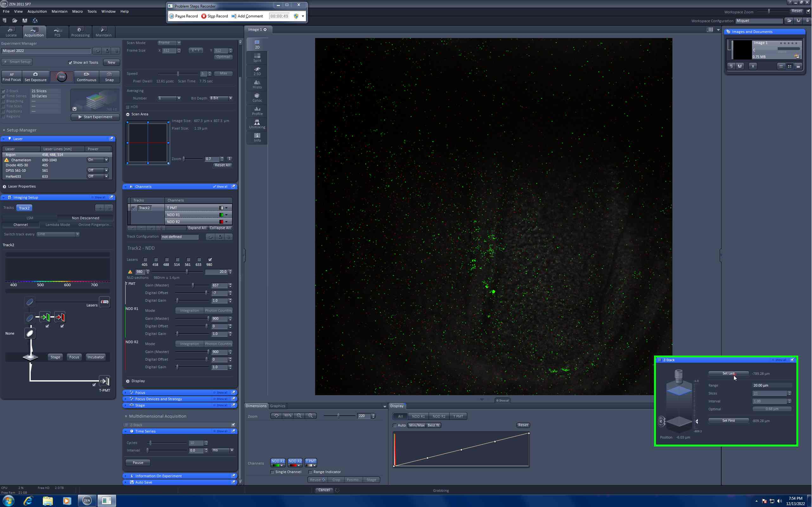Image resolution: width=812 pixels, height=507 pixels.
Task: Check the Single Channel checkbox
Action: 272,472
